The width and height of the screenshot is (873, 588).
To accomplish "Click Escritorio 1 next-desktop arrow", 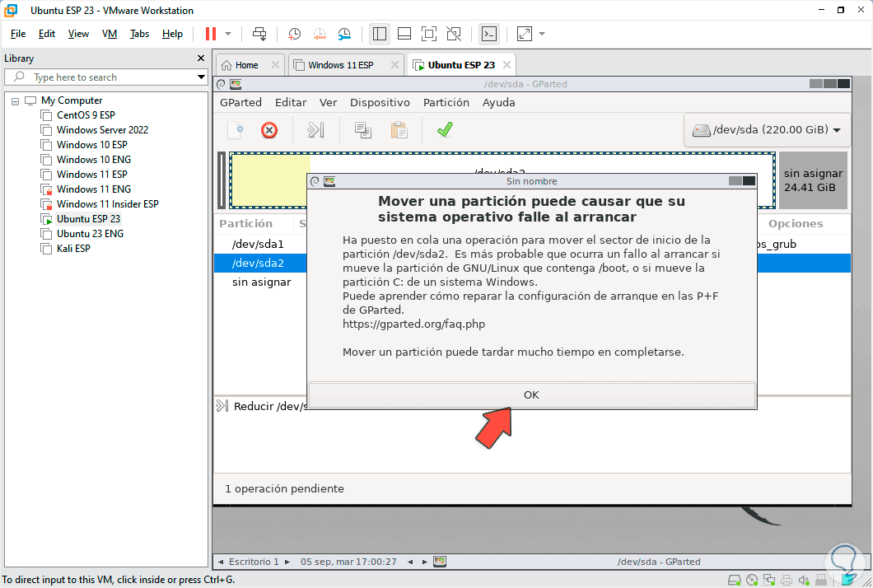I will (287, 562).
